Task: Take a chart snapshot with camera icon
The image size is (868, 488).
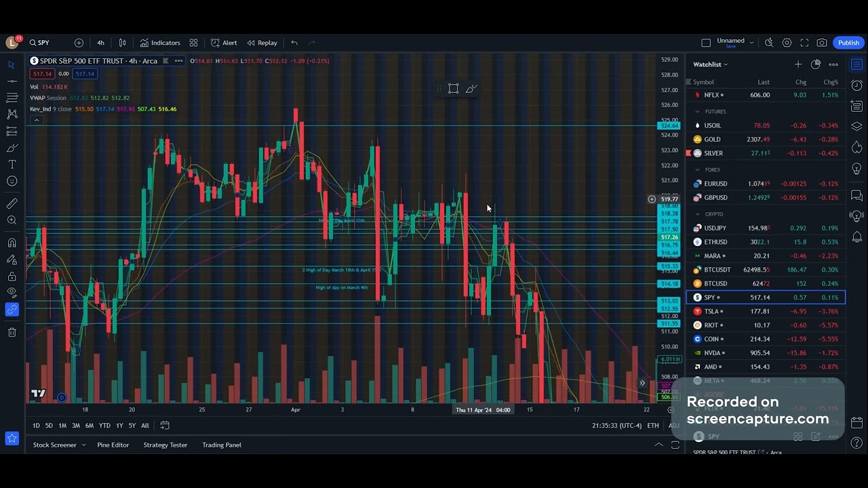Action: click(x=822, y=43)
